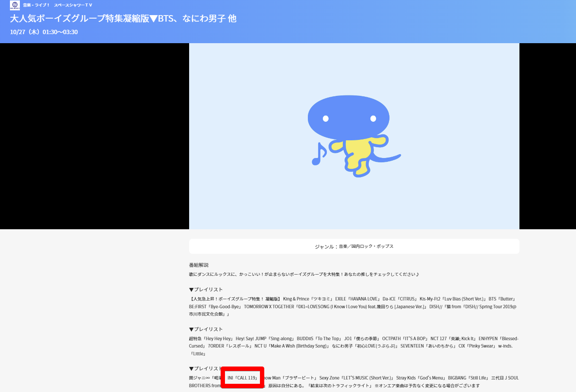Click the music note beside the mascot
Screen dimensions: 576x392
[319, 154]
